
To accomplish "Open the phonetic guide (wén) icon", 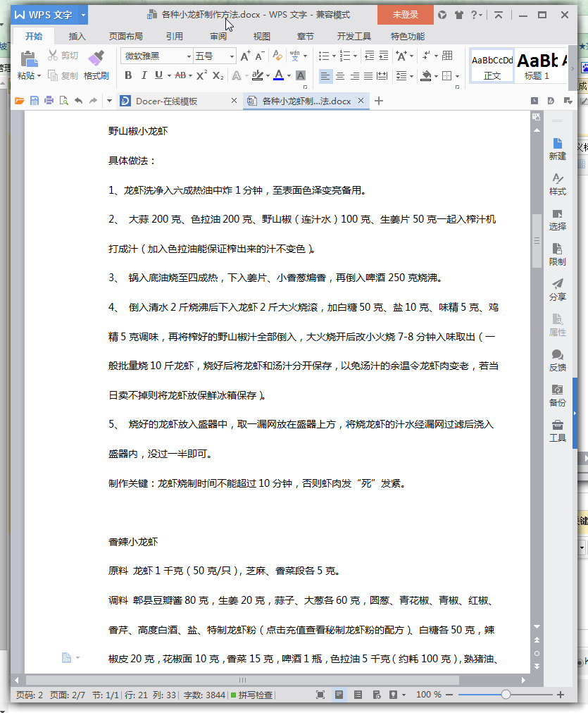I will [295, 56].
